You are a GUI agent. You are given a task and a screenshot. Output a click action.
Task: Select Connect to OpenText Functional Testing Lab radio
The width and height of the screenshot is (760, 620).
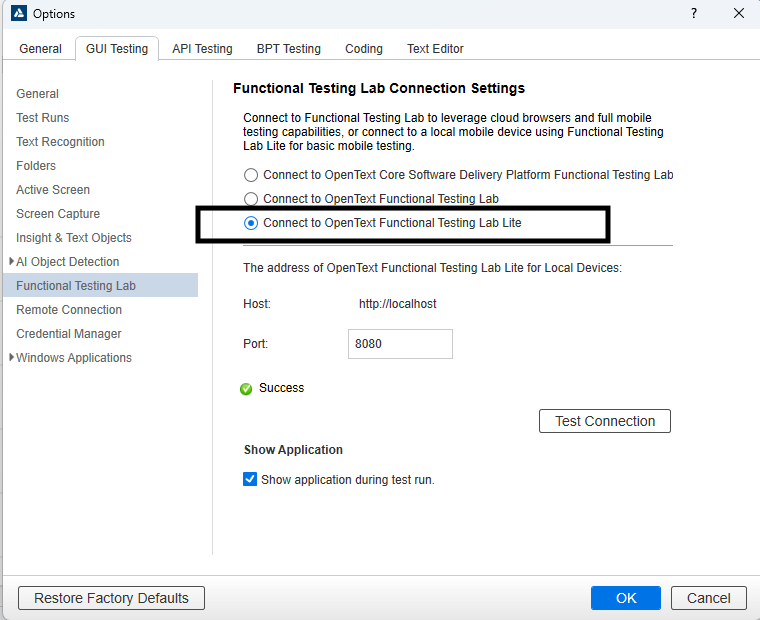pyautogui.click(x=251, y=199)
